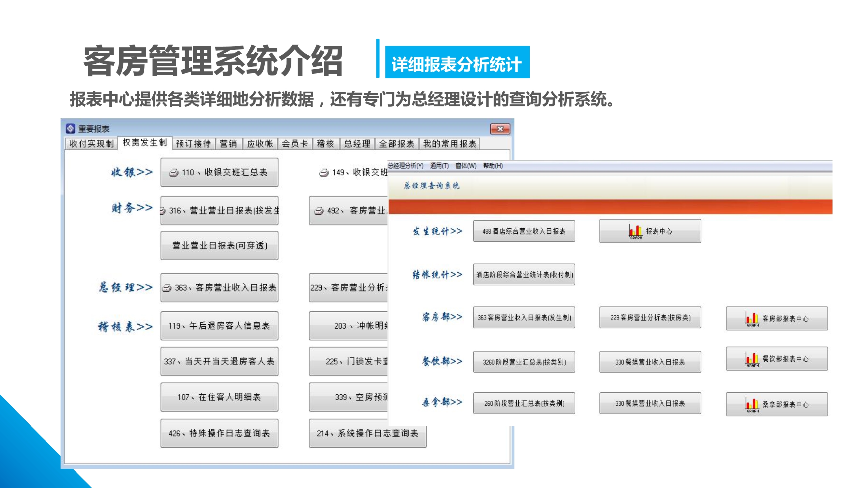Open 餐饮部报表中心 graph icon
The image size is (868, 488).
pos(752,359)
